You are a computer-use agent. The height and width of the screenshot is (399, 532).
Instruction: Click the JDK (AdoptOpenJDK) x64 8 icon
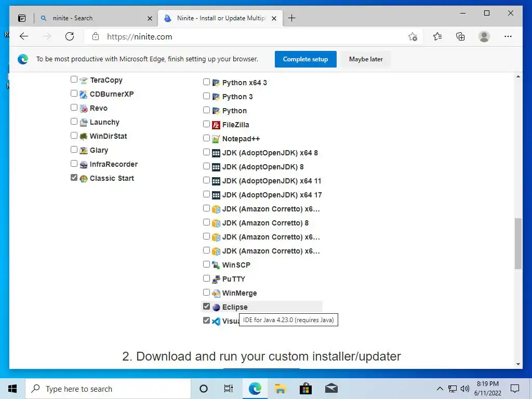216,153
